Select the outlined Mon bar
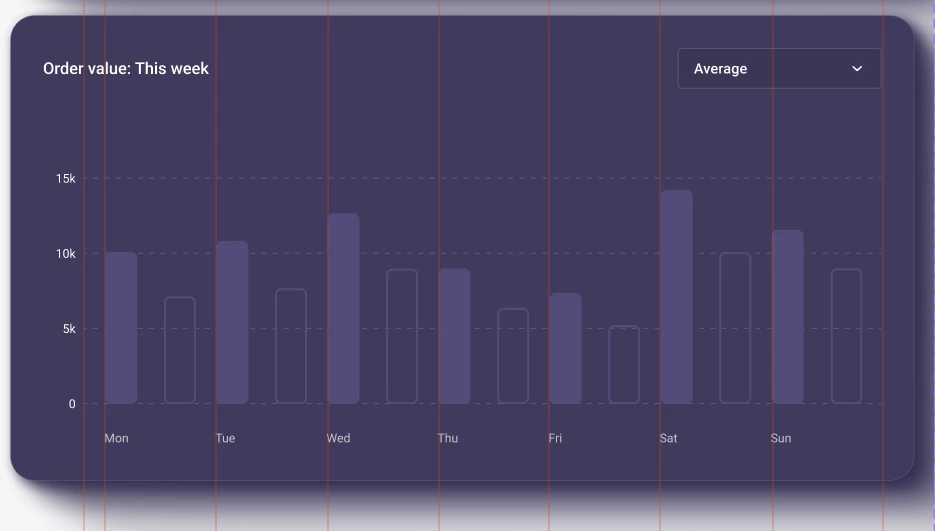This screenshot has width=935, height=531. click(180, 350)
